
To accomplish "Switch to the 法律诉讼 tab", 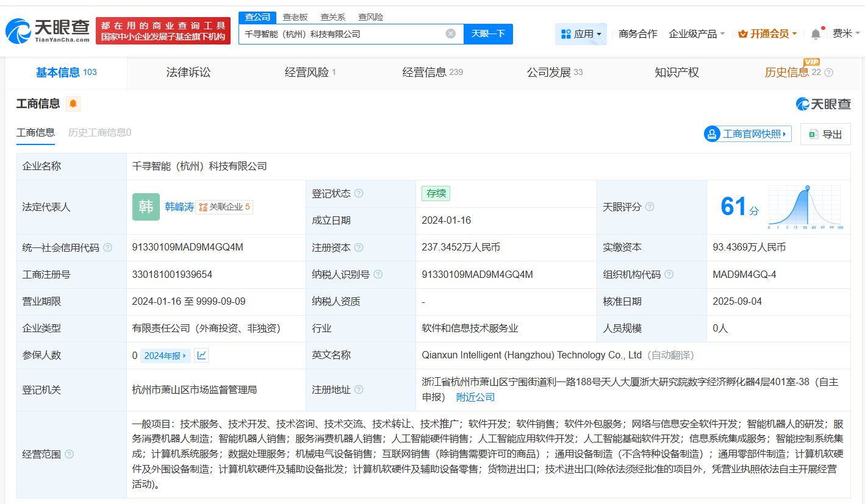I will point(188,71).
